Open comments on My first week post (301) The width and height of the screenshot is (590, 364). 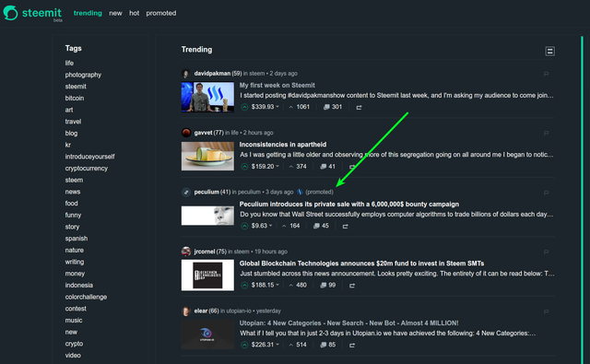(x=333, y=107)
